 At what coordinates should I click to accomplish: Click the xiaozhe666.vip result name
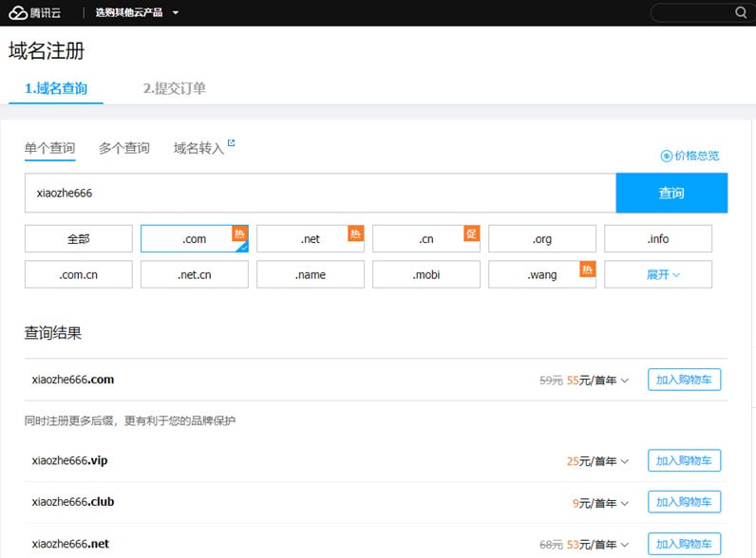70,460
